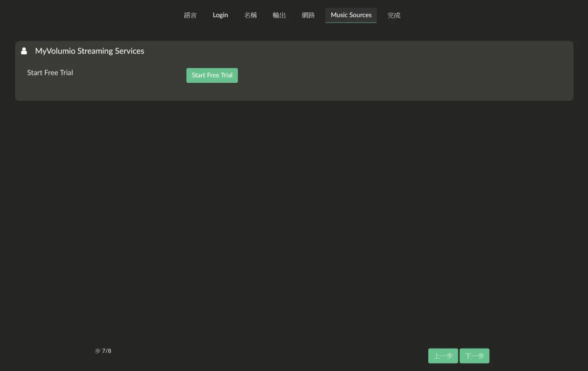Click the user icon beside MyVolumio Streaming Services
Screen dimensions: 588x371
(x=24, y=51)
